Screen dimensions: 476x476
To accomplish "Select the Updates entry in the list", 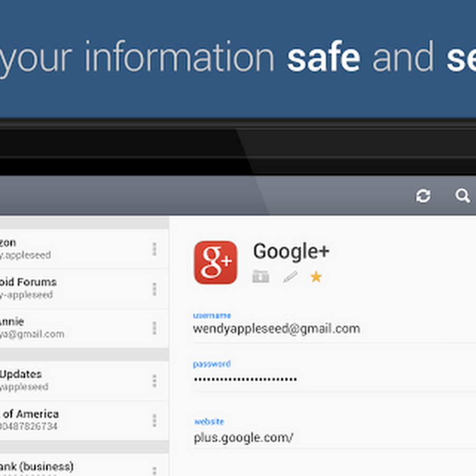I will point(63,380).
